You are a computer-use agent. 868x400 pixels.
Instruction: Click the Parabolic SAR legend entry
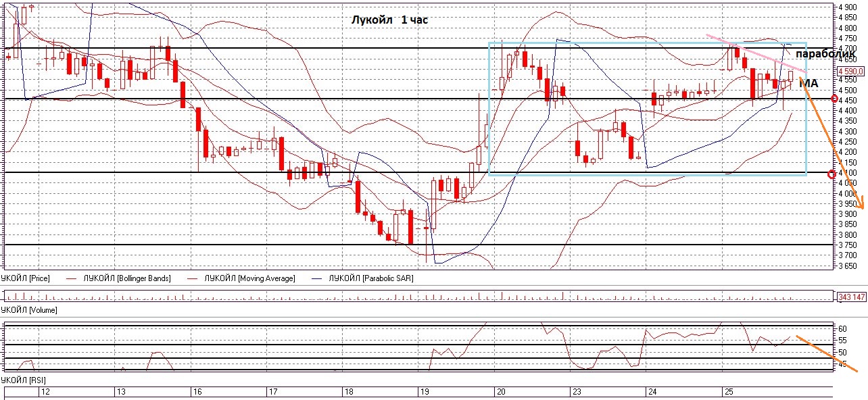pos(370,278)
